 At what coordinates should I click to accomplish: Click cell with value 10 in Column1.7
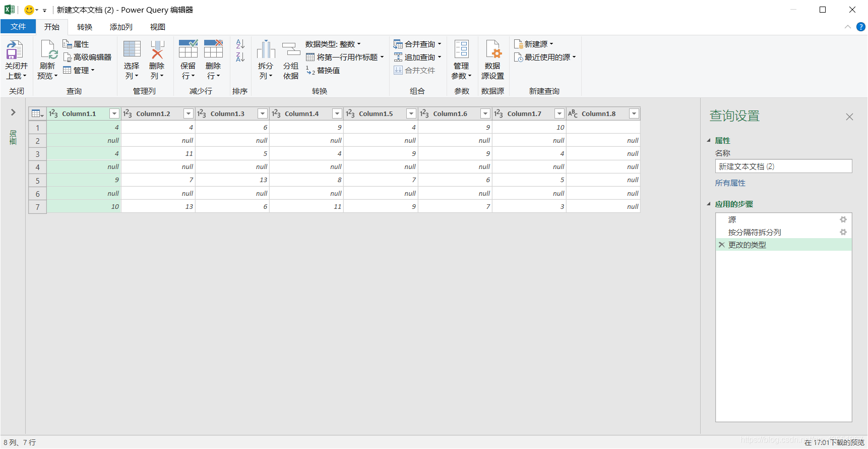(x=529, y=128)
